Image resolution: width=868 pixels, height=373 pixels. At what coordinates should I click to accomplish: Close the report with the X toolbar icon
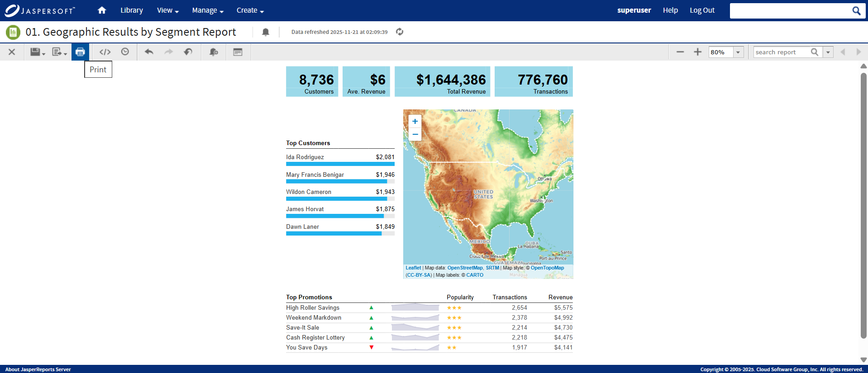pyautogui.click(x=12, y=52)
